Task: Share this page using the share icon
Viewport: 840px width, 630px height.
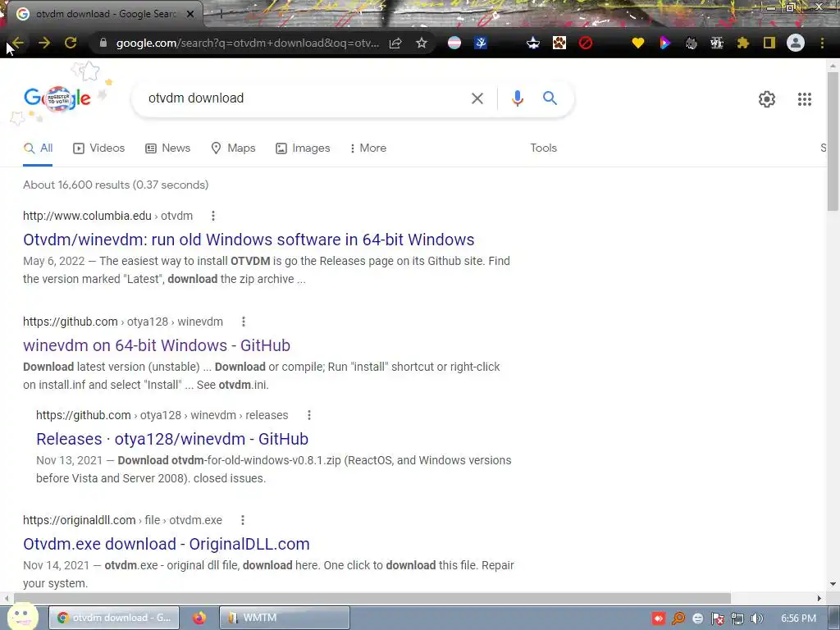Action: pyautogui.click(x=395, y=43)
